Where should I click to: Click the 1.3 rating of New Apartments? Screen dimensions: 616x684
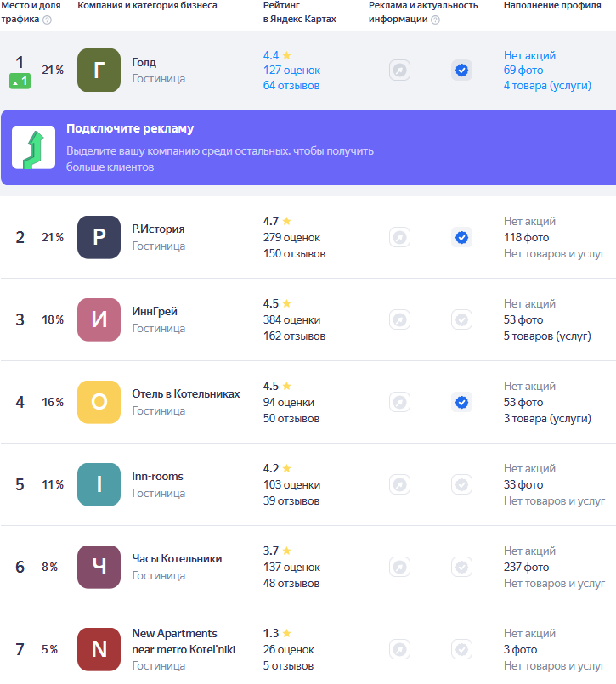pyautogui.click(x=277, y=633)
